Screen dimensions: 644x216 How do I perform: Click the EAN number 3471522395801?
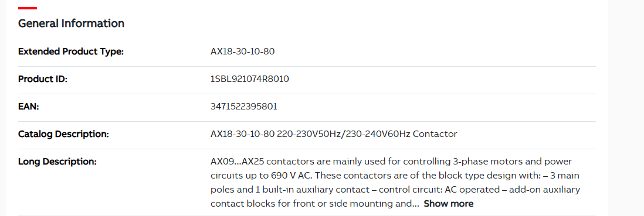pos(243,107)
